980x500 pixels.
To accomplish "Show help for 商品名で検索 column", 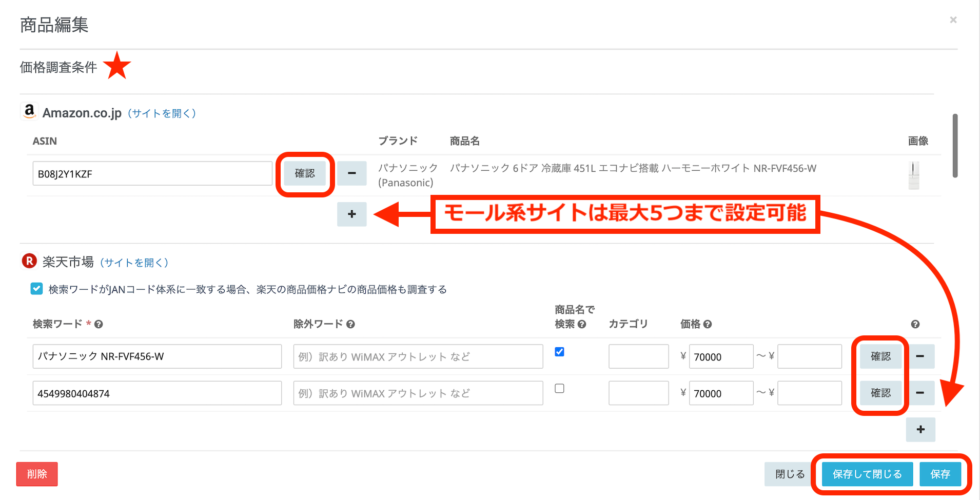I will [x=582, y=324].
